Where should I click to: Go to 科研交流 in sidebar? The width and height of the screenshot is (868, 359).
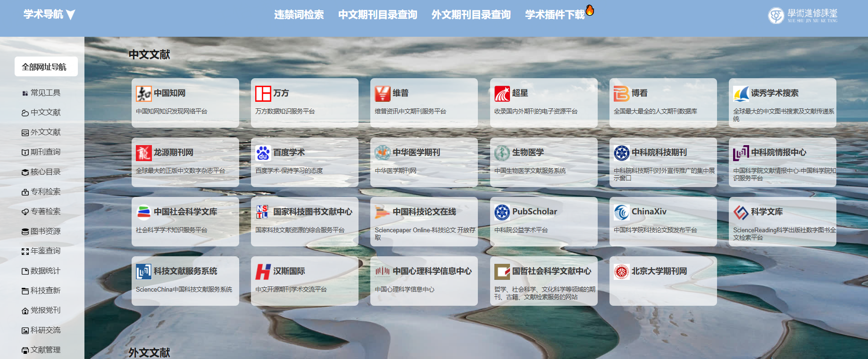pyautogui.click(x=42, y=330)
